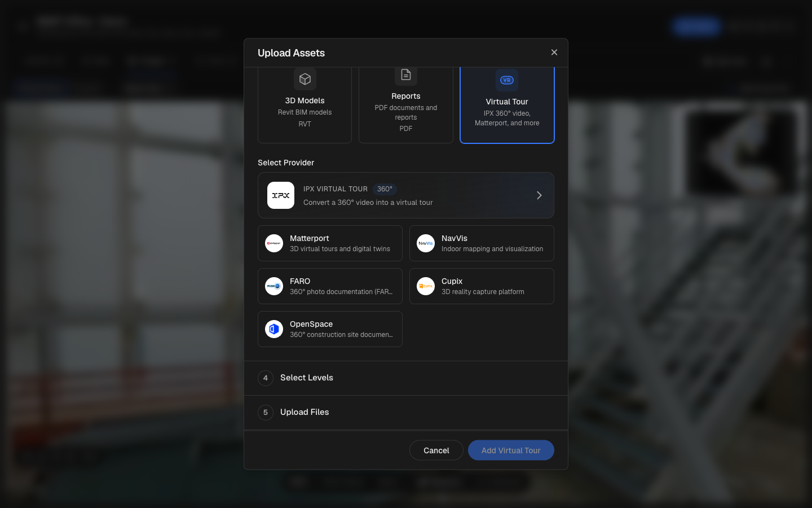Viewport: 812px width, 508px height.
Task: Click the step 5 number badge
Action: coord(266,413)
